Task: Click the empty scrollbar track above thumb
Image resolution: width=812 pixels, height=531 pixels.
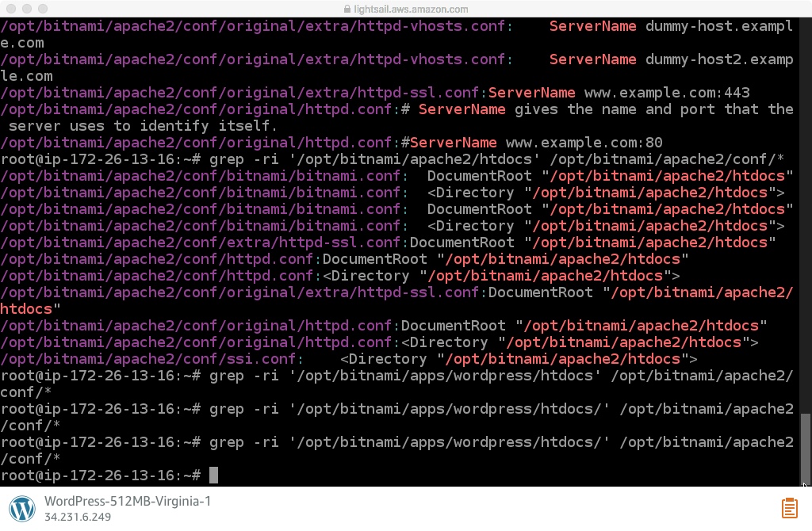Action: [805, 215]
